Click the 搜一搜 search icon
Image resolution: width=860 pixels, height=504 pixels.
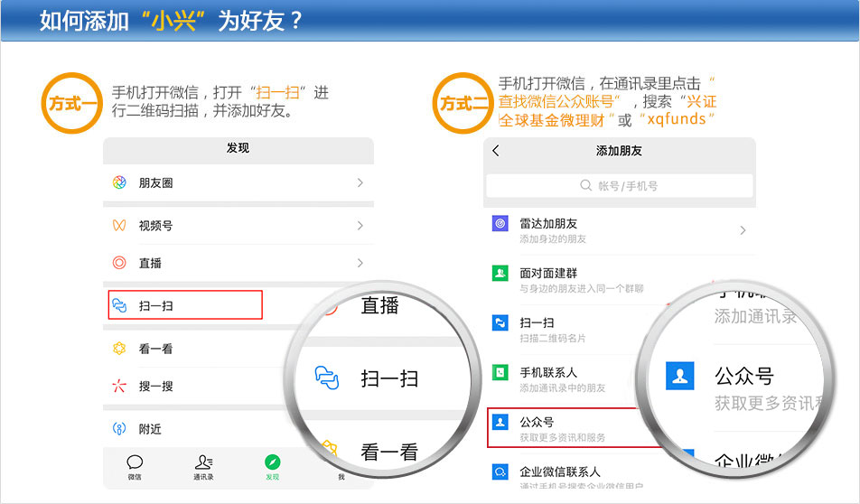point(119,386)
